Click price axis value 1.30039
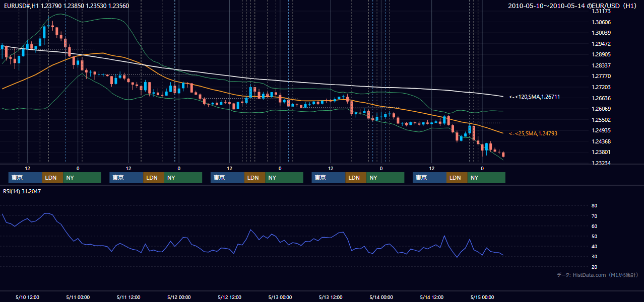The width and height of the screenshot is (644, 302). (x=602, y=33)
